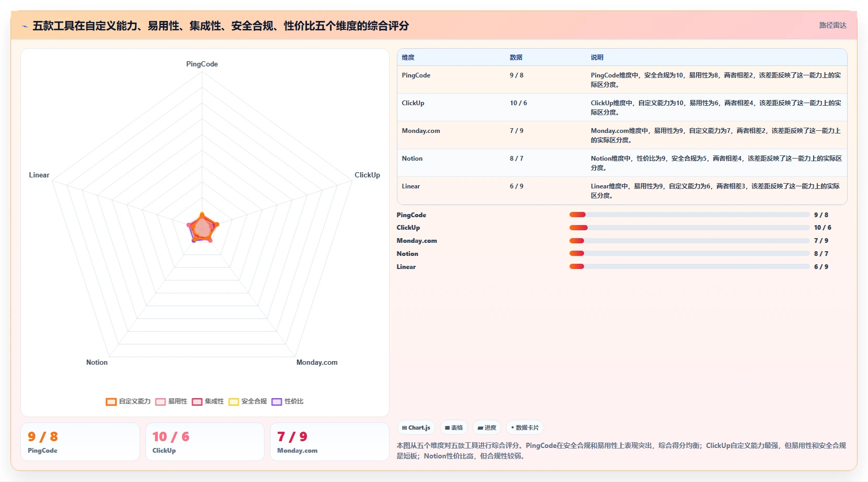
Task: Toggle the 自定义能力 legend series
Action: click(128, 401)
